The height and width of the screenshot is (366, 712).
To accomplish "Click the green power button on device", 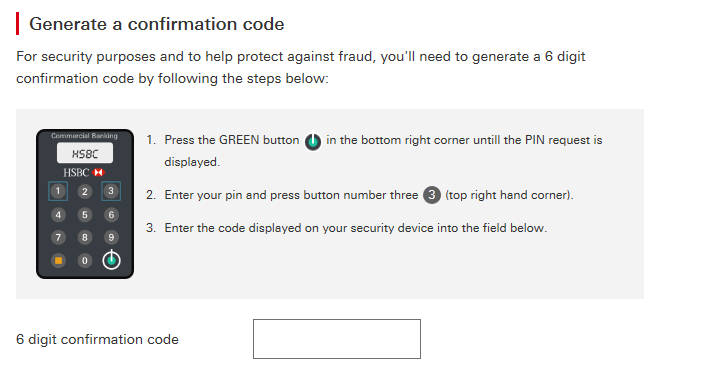I will coord(111,260).
